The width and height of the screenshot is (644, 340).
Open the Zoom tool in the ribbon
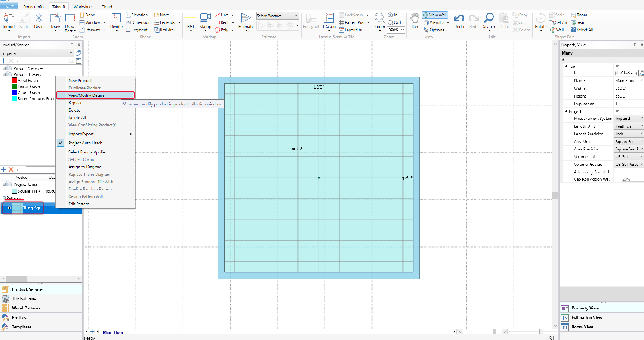tap(379, 21)
